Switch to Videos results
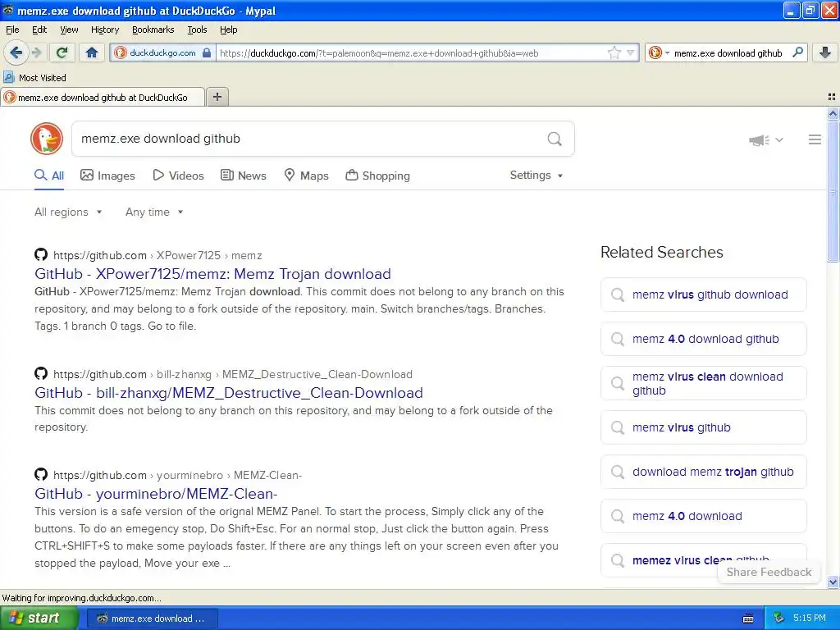The image size is (840, 630). pos(178,176)
